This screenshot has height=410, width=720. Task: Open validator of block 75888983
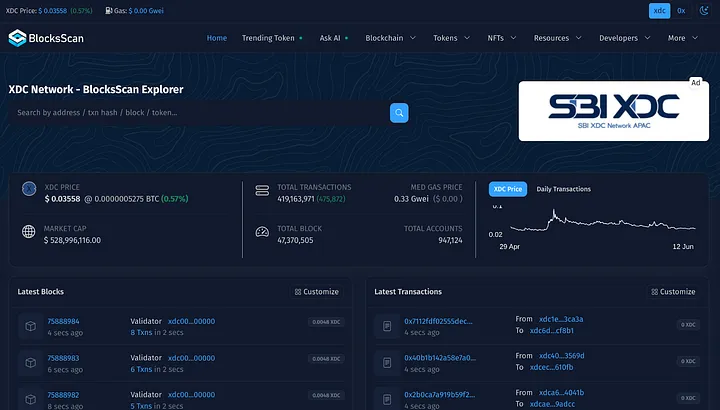[191, 358]
